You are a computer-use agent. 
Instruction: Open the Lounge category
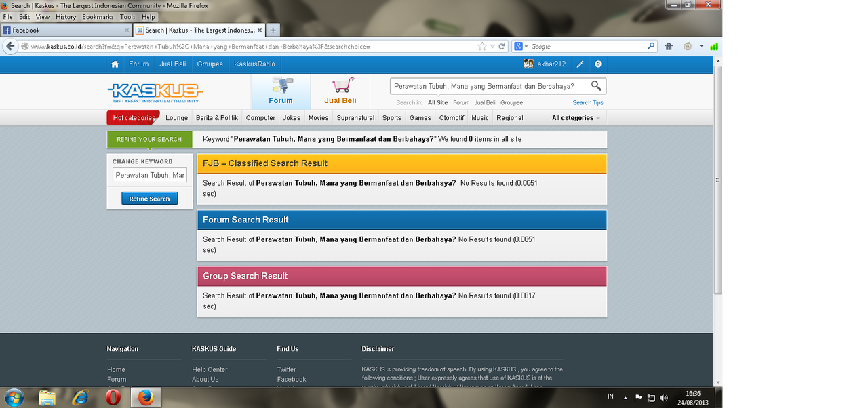click(x=177, y=118)
